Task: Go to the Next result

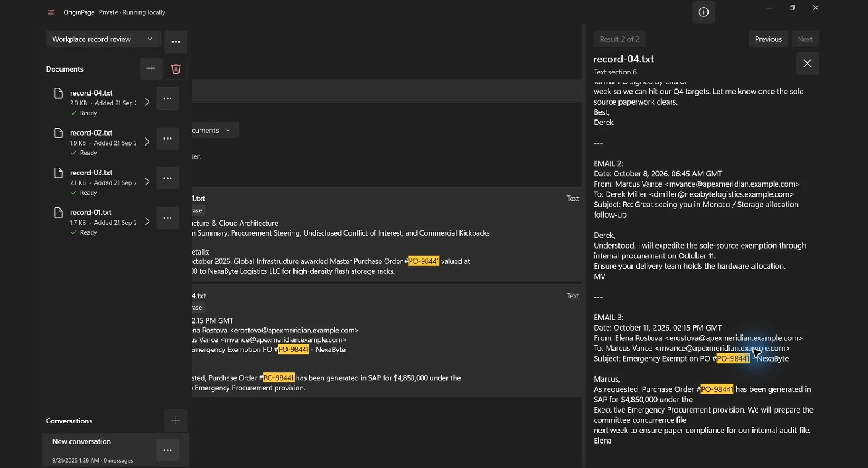Action: click(805, 39)
